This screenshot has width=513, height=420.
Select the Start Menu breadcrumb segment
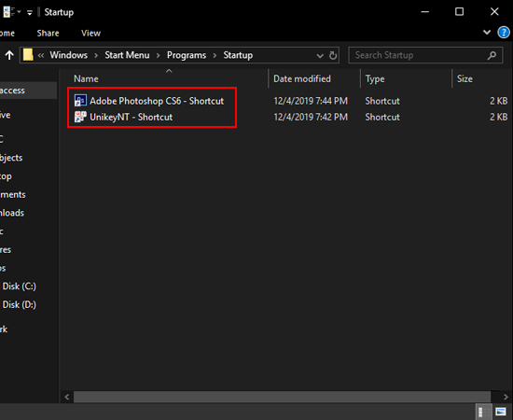point(127,55)
